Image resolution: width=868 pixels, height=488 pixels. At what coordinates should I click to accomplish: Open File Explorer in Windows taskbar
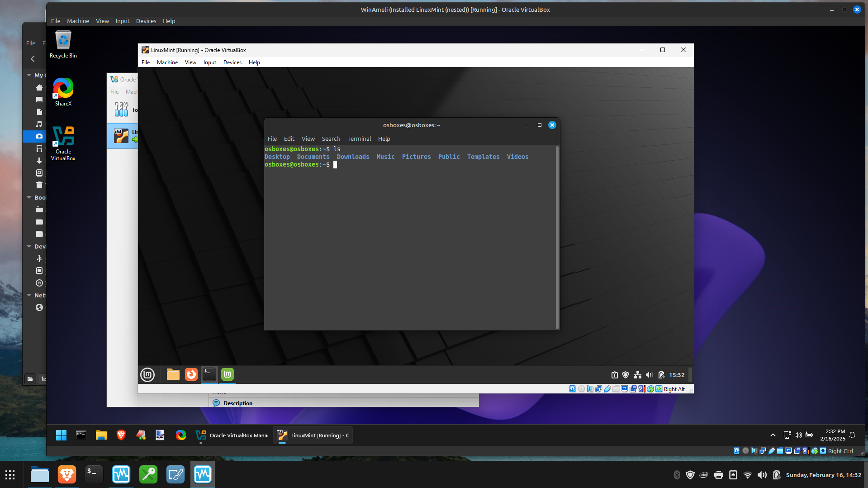coord(101,435)
